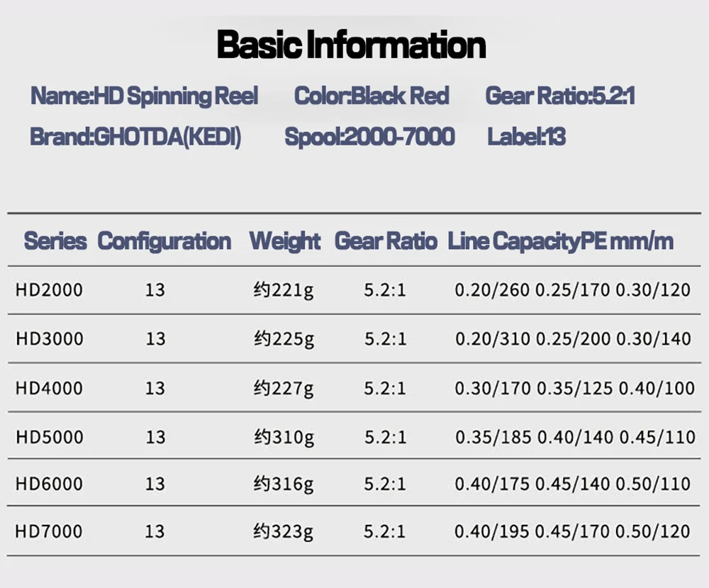Click the Spool: 2000-7000 label
709x588 pixels.
coord(369,136)
